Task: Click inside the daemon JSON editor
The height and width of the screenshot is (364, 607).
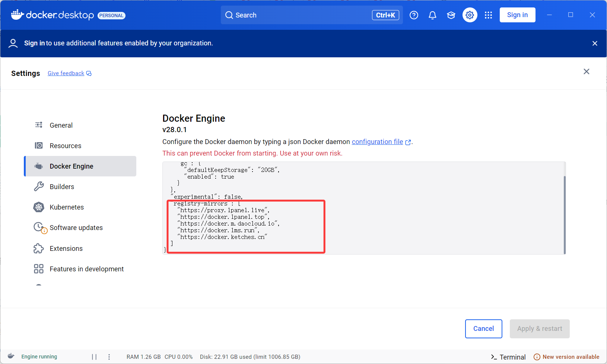Action: pos(363,208)
